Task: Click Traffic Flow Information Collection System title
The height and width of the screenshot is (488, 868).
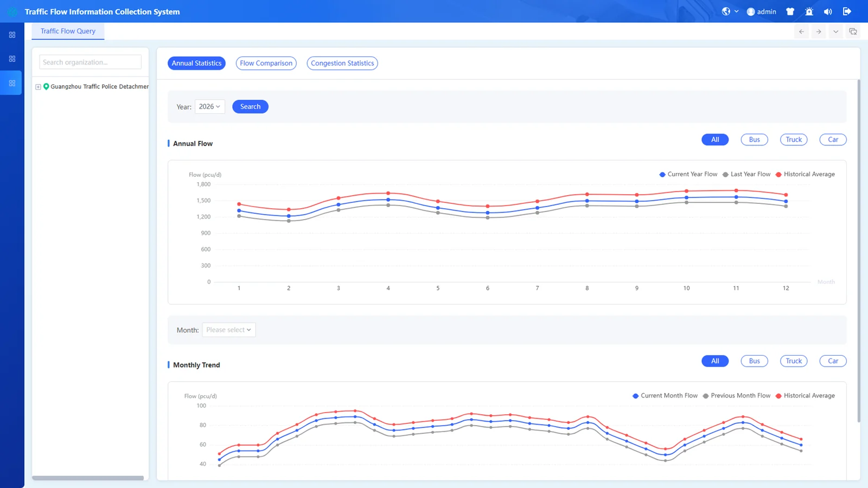Action: coord(102,11)
